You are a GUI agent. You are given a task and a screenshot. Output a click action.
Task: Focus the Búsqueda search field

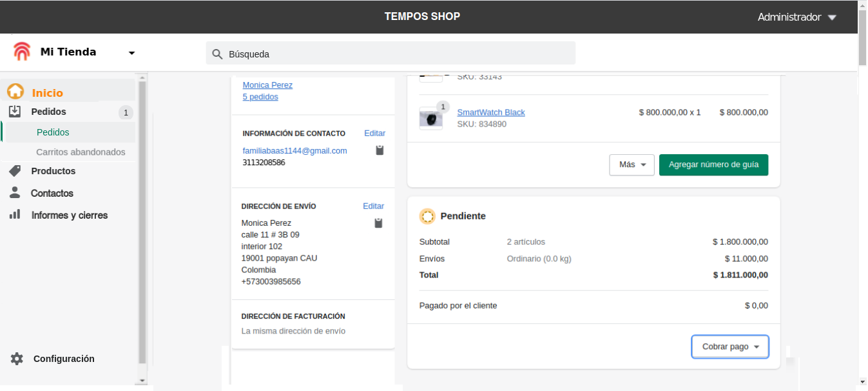pos(391,54)
